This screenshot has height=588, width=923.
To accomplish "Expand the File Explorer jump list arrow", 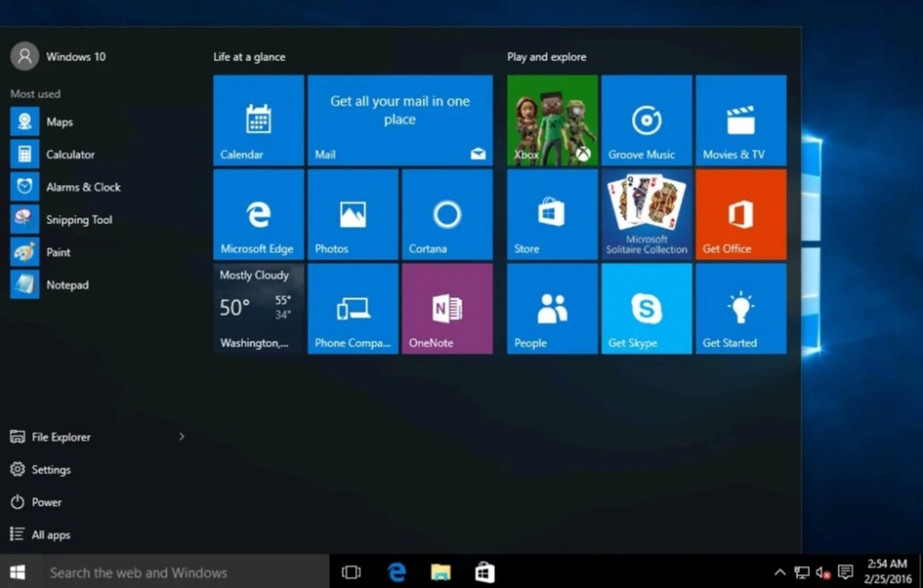I will [182, 436].
